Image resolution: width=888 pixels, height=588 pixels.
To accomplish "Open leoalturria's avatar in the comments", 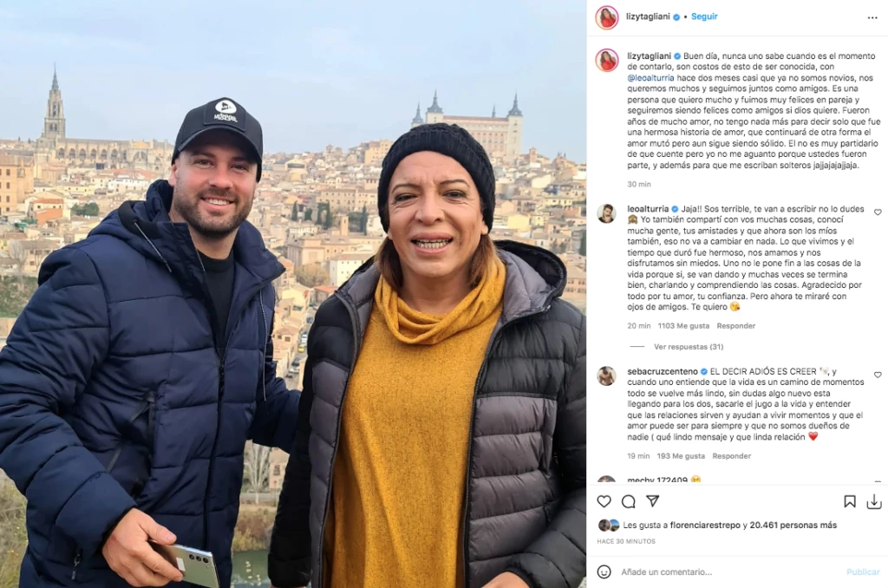I will [606, 213].
